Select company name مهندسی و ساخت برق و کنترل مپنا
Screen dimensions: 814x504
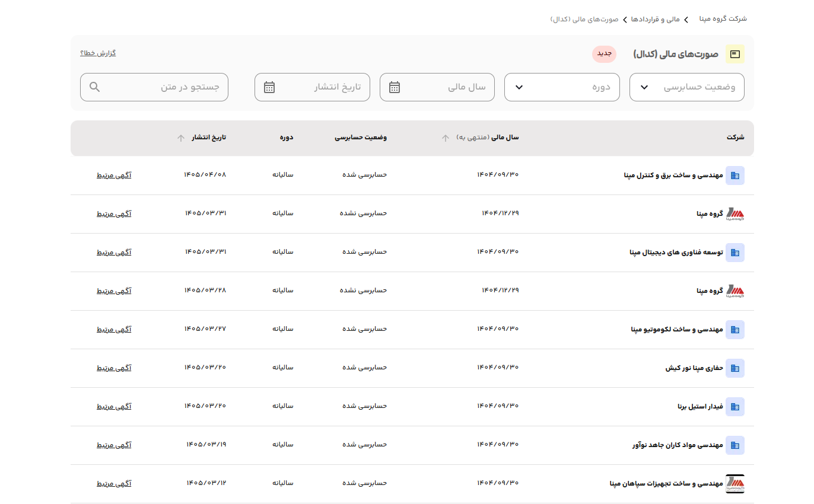(674, 176)
